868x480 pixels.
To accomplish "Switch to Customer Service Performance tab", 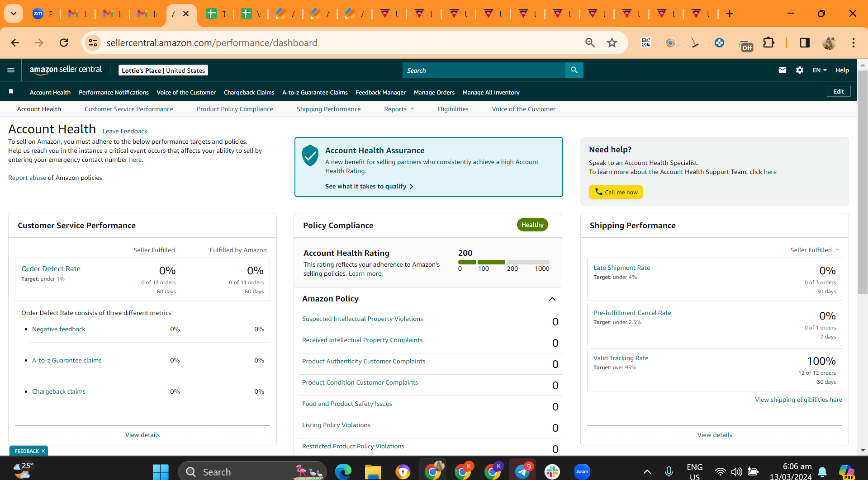I will pos(129,109).
